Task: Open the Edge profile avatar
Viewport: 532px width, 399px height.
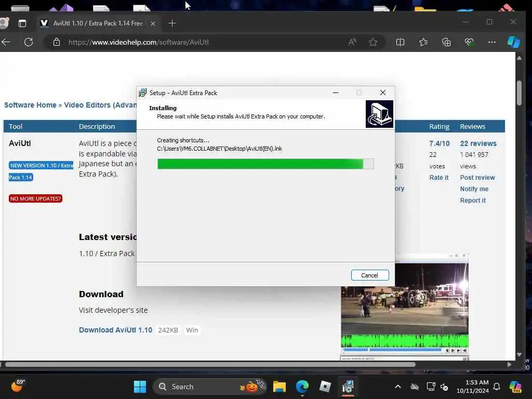Action: [x=4, y=23]
